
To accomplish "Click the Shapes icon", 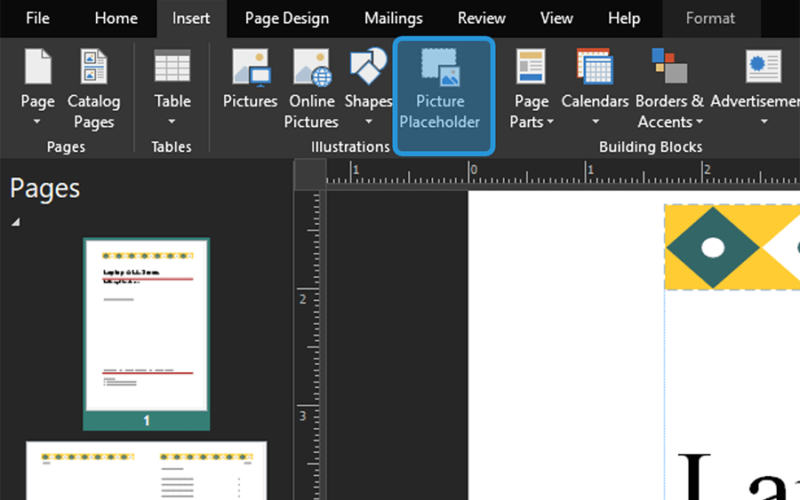I will click(368, 66).
